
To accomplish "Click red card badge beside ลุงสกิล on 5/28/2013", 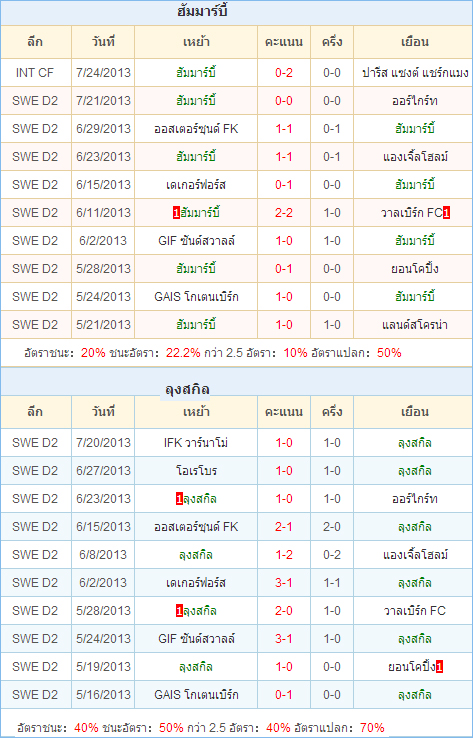I will point(179,611).
